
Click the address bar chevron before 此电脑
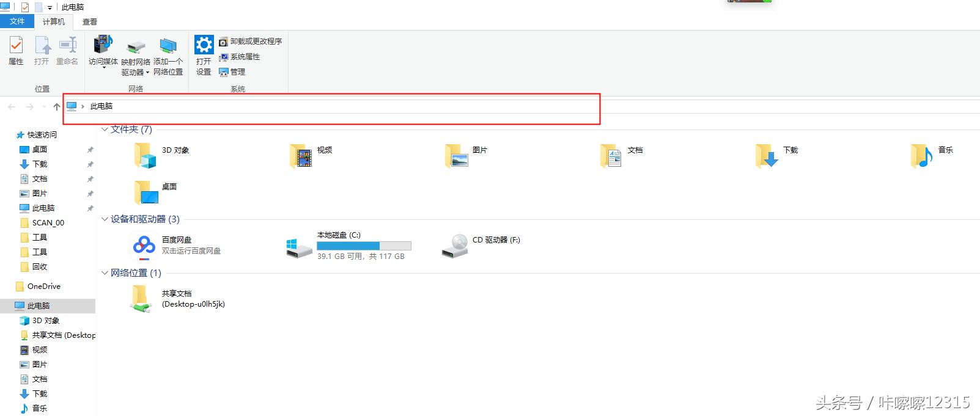coord(83,106)
